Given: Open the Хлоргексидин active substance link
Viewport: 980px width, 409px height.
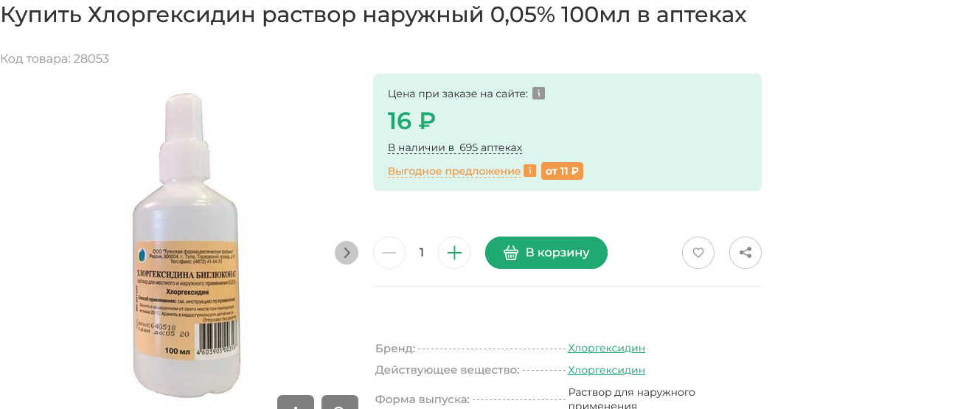Looking at the screenshot, I should [606, 370].
